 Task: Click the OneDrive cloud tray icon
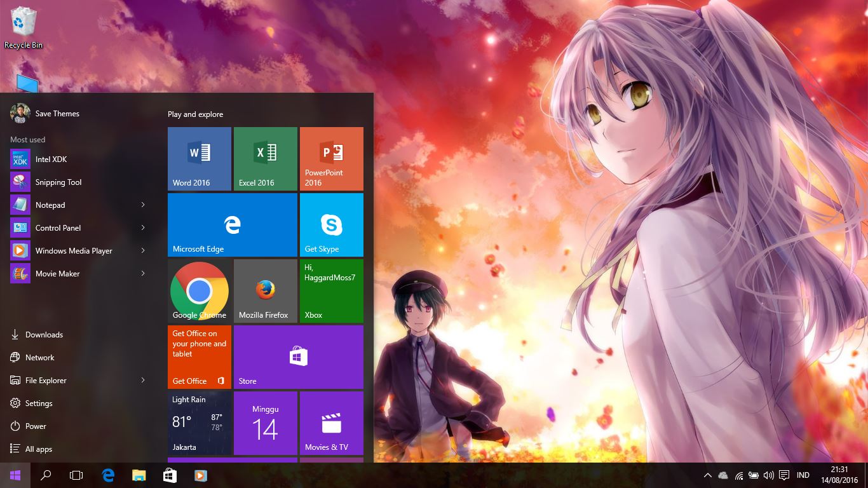pyautogui.click(x=723, y=475)
